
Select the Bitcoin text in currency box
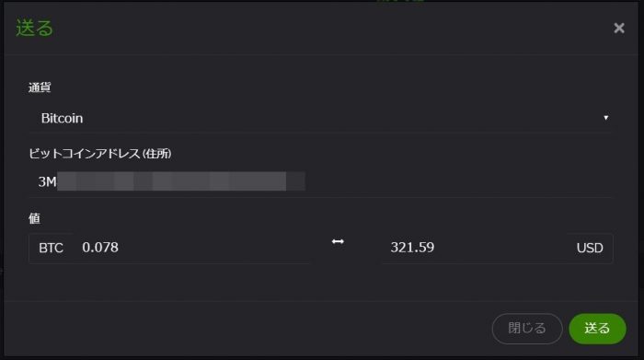pyautogui.click(x=62, y=119)
